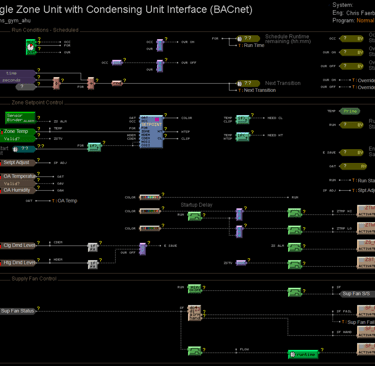Select the green delay block before FLOW
The height and width of the screenshot is (366, 375).
pyautogui.click(x=195, y=351)
